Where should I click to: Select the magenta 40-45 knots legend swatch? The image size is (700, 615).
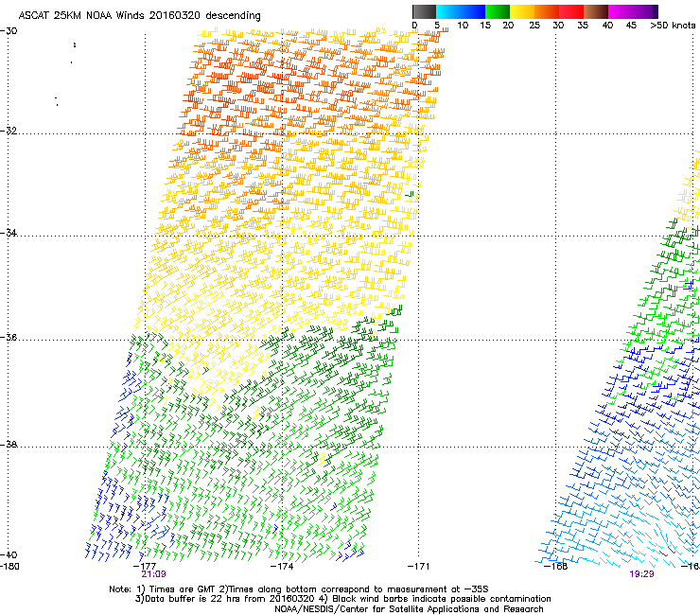point(621,11)
